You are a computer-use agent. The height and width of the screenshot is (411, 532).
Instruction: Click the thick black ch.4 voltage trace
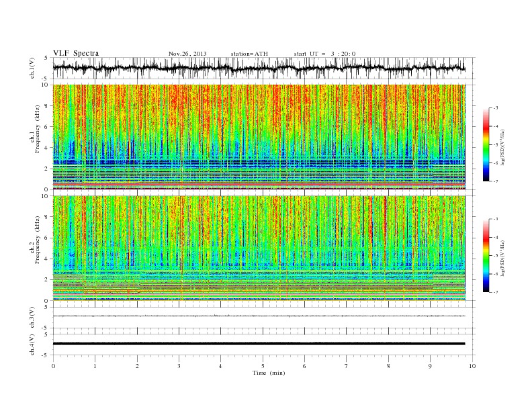click(x=259, y=344)
